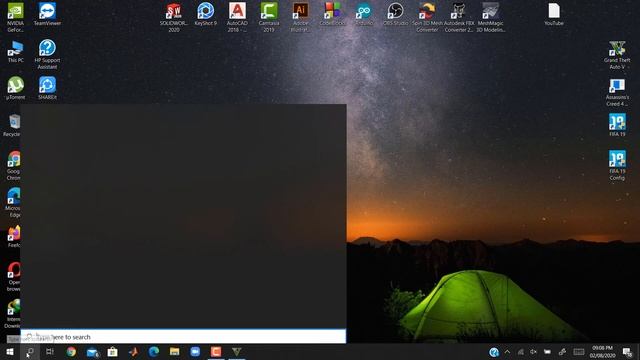This screenshot has width=640, height=360.
Task: Switch to the Camtasia taskbar window
Action: [216, 352]
